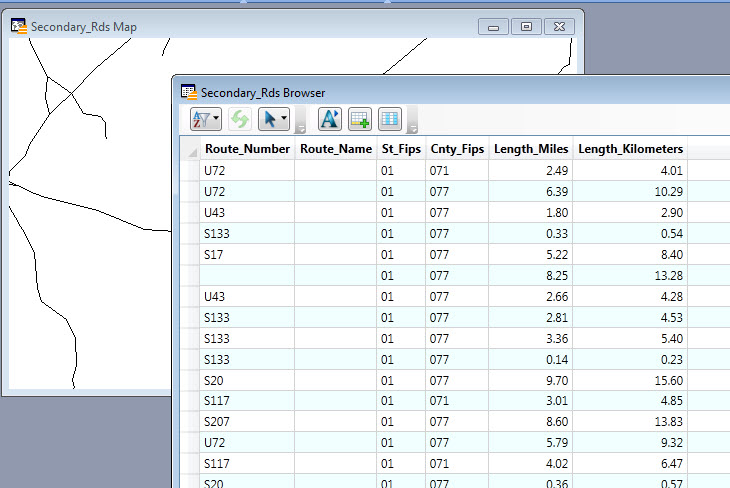Select the Length_Kilometers column header

(x=630, y=149)
